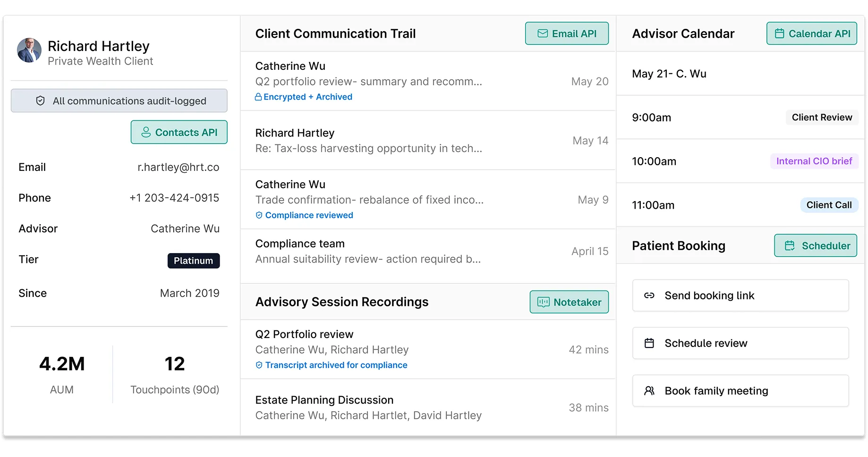Click shield icon beside Transcript archived

(259, 365)
